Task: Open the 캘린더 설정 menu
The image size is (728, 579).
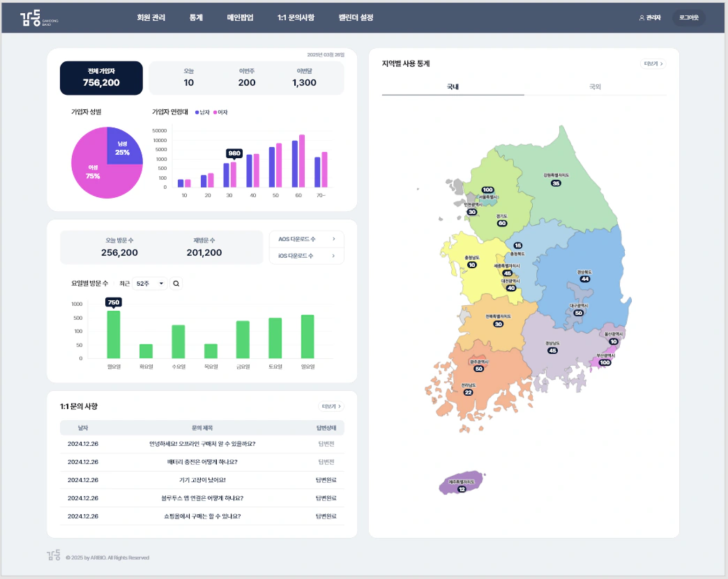Action: point(356,17)
